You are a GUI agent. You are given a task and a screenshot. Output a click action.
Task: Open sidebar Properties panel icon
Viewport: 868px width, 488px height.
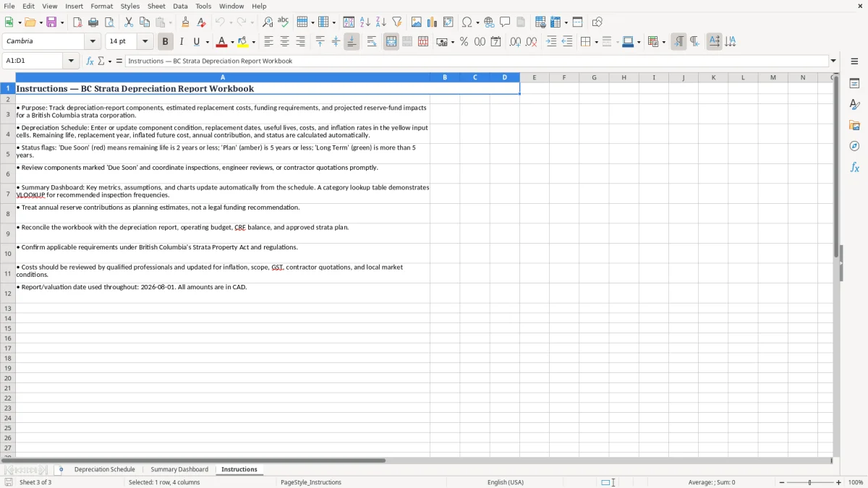coord(854,83)
